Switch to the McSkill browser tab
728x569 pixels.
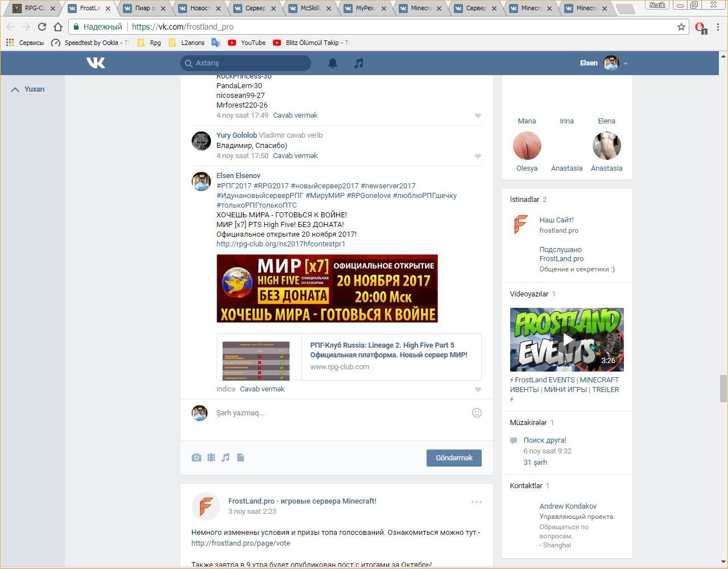pyautogui.click(x=309, y=9)
